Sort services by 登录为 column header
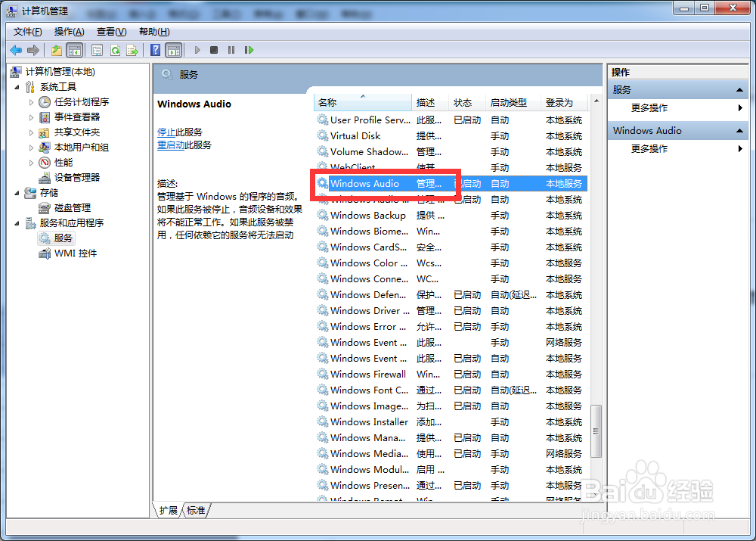Image resolution: width=756 pixels, height=541 pixels. point(564,102)
